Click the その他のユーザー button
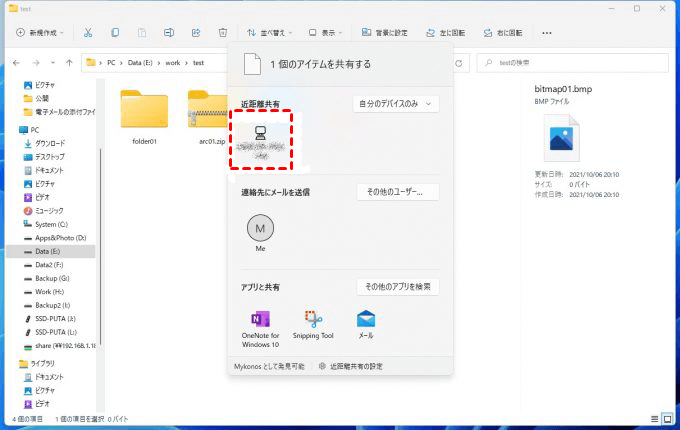 [x=397, y=192]
